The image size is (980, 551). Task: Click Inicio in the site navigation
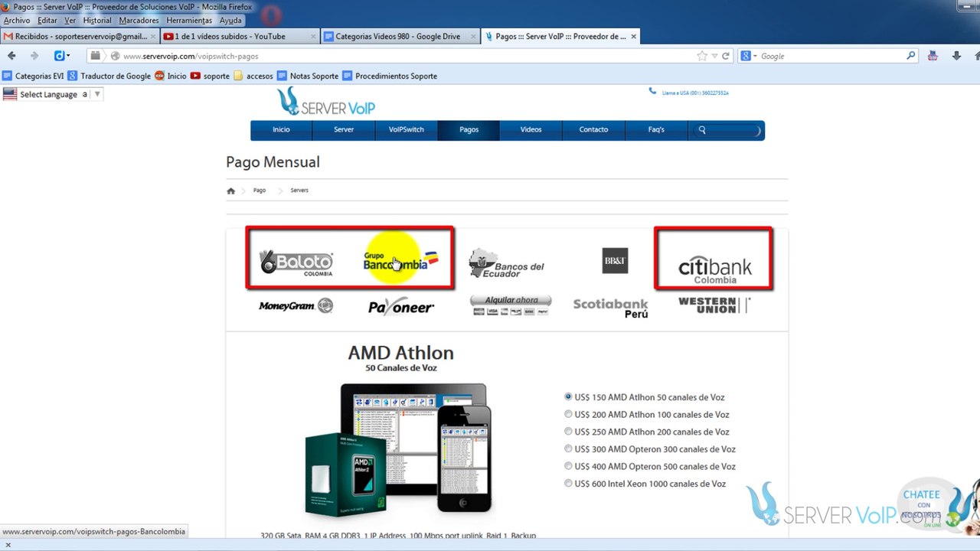click(281, 130)
